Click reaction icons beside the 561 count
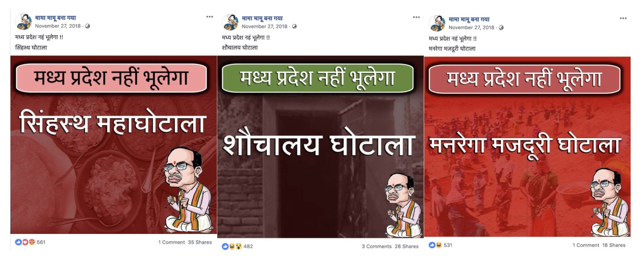 click(25, 242)
